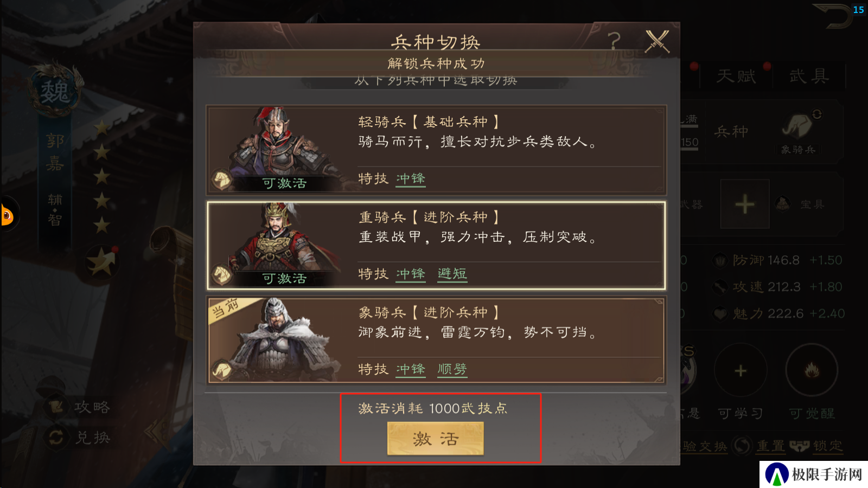Image resolution: width=868 pixels, height=488 pixels.
Task: Switch to the 天赋 tab
Action: tap(737, 76)
